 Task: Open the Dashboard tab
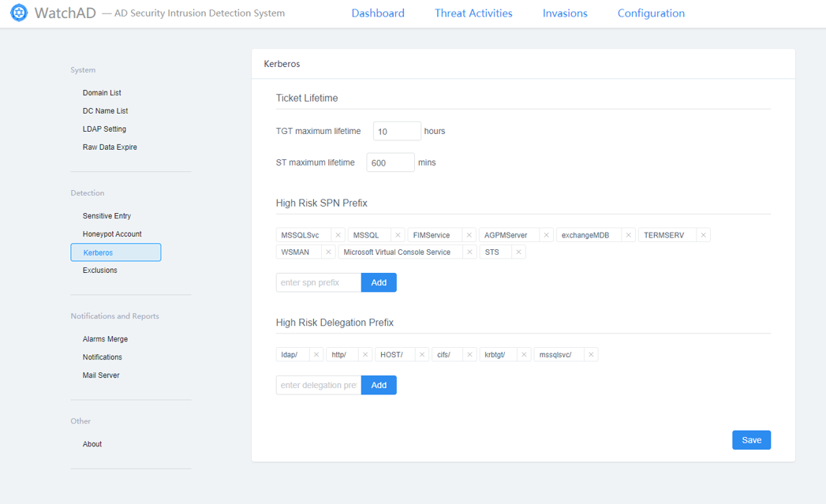378,13
